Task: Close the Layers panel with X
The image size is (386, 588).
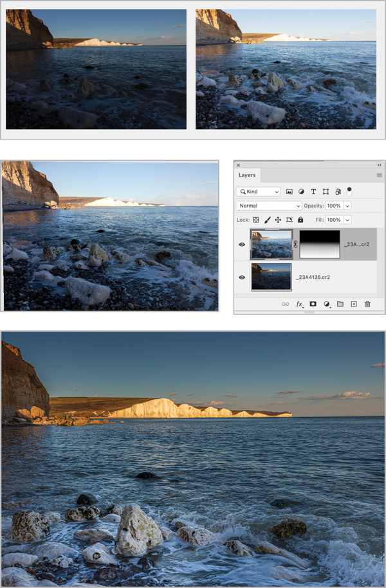Action: tap(239, 165)
